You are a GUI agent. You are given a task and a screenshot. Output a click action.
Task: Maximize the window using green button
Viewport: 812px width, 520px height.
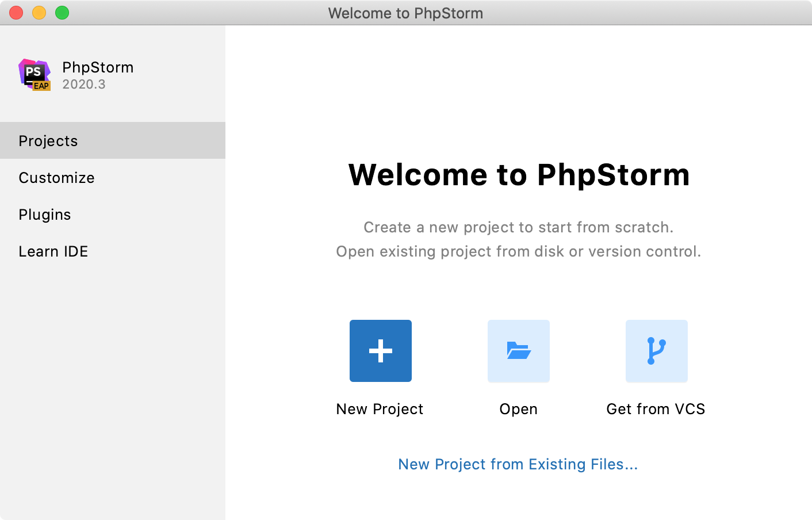(62, 13)
